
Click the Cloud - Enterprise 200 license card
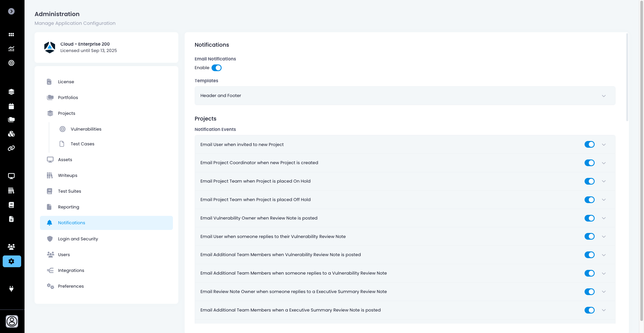(106, 47)
